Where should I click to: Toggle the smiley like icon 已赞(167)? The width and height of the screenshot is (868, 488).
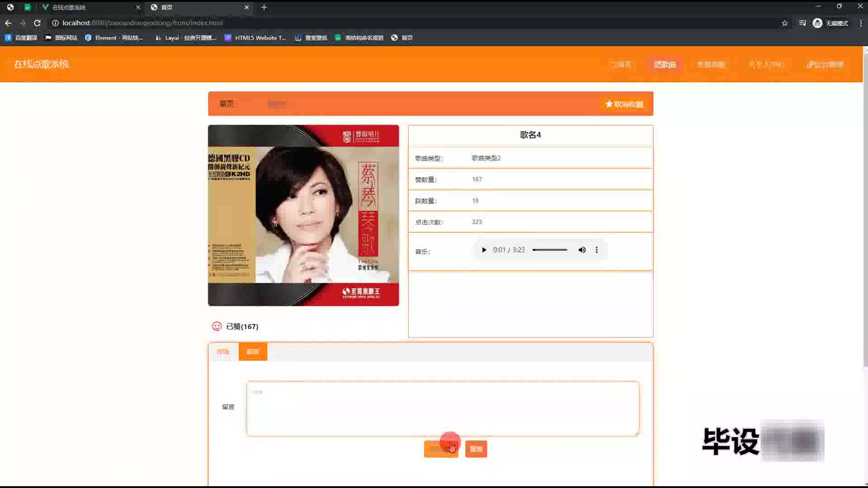pyautogui.click(x=217, y=326)
